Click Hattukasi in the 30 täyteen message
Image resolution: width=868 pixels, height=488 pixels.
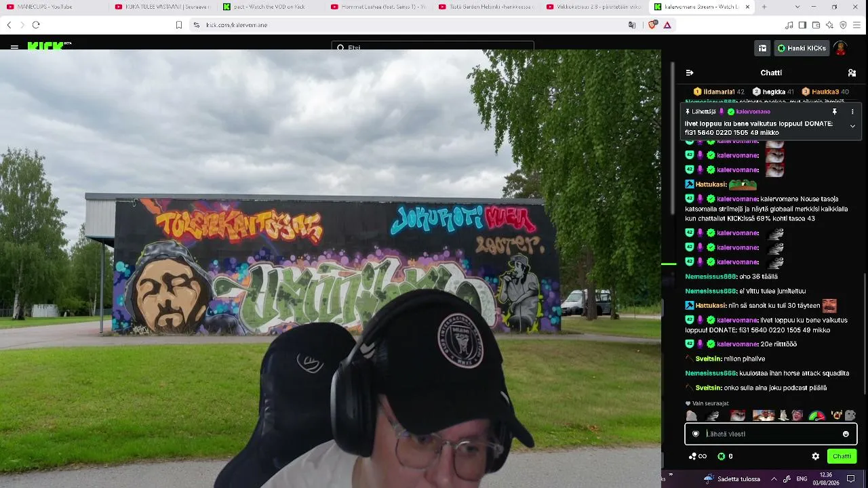click(711, 306)
